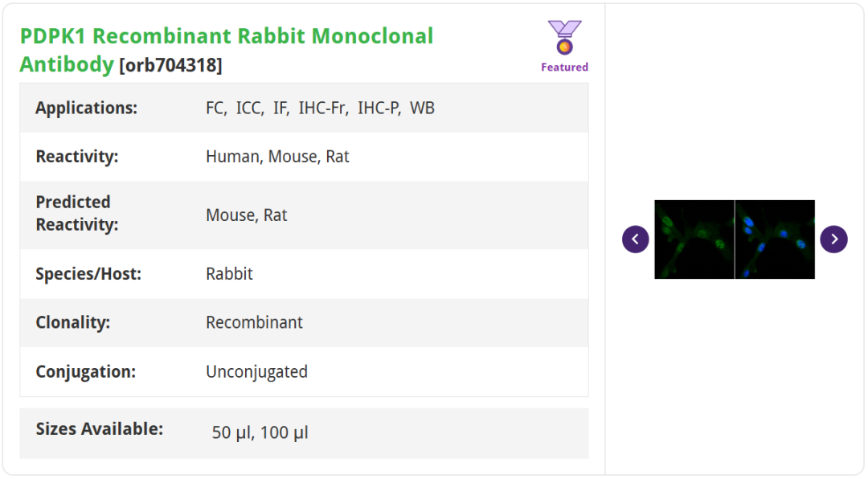Click the Species/Host row label

(88, 274)
